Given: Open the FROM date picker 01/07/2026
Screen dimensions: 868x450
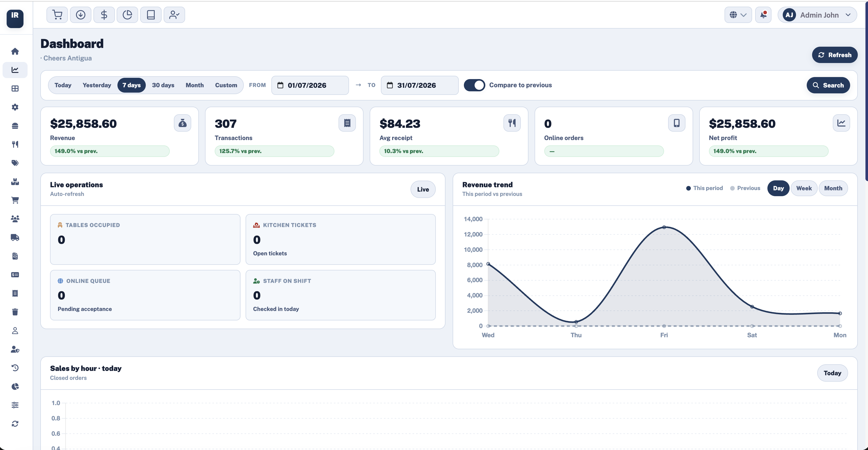Looking at the screenshot, I should pos(310,85).
